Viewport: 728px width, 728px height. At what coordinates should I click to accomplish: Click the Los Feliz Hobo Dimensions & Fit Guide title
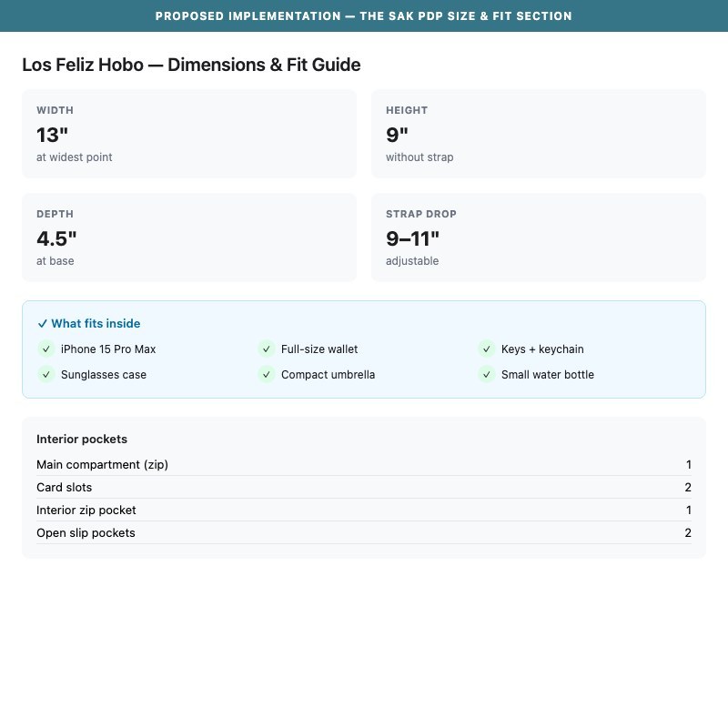(x=191, y=65)
